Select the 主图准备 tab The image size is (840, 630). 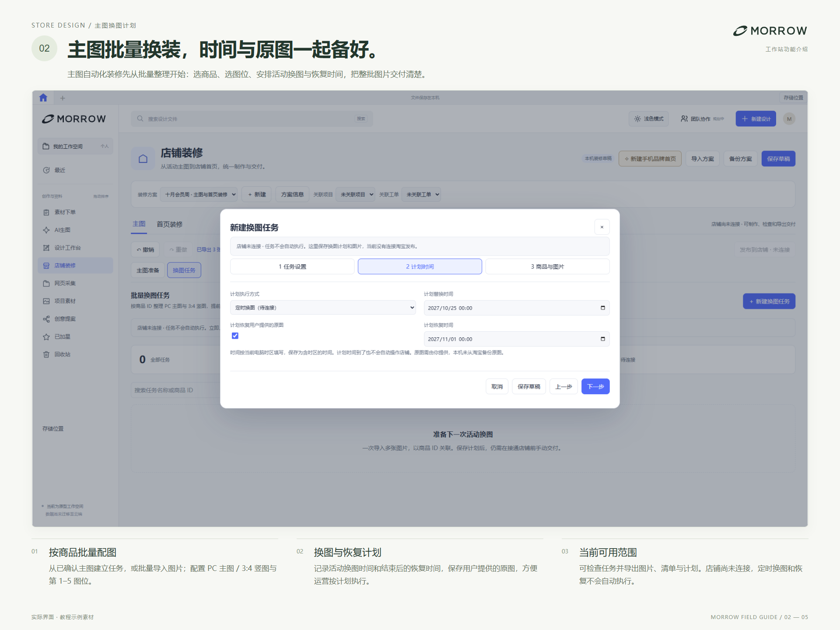click(x=148, y=270)
